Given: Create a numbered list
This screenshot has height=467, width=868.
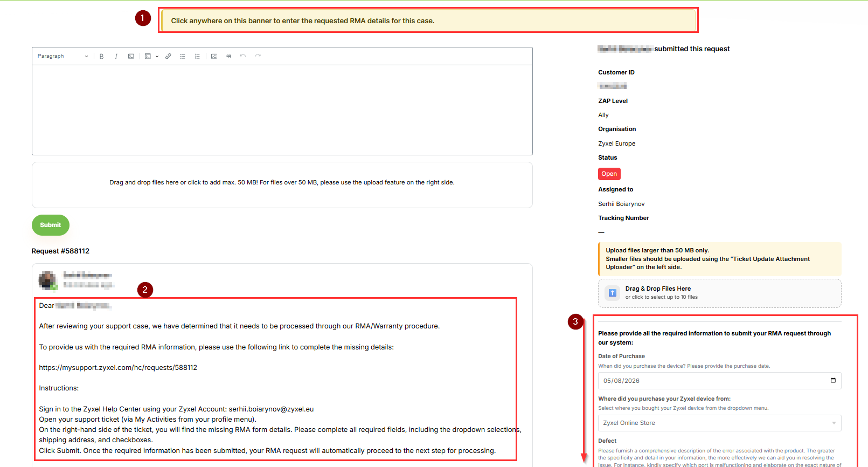Looking at the screenshot, I should click(197, 56).
